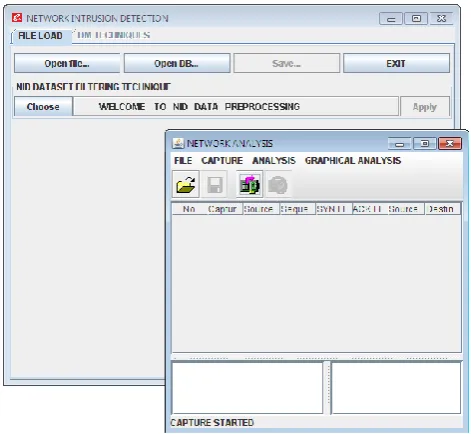Image resolution: width=471 pixels, height=434 pixels.
Task: Click the Open DB... button
Action: pyautogui.click(x=177, y=63)
